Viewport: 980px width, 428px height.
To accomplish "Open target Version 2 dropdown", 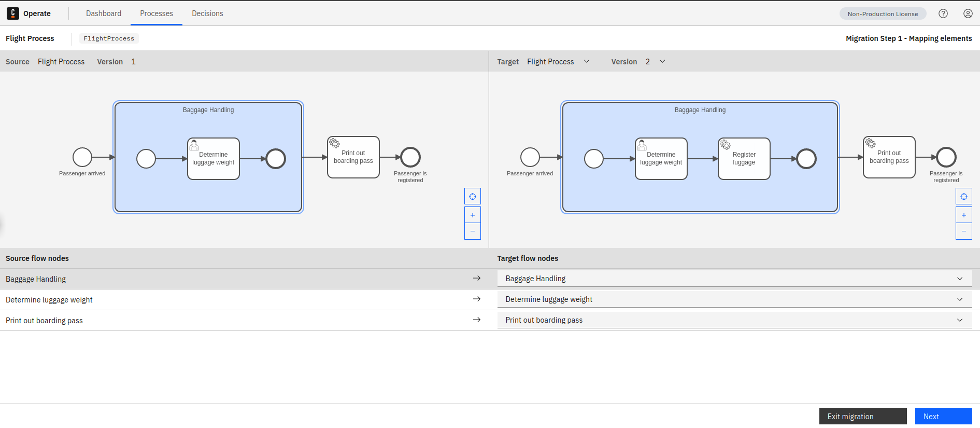I will [x=656, y=62].
